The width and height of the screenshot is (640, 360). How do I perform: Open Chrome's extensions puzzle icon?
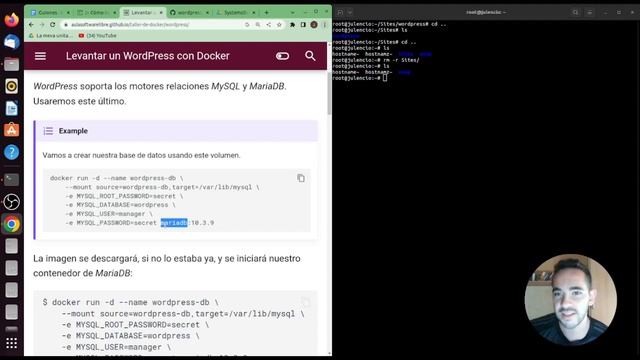click(x=292, y=24)
